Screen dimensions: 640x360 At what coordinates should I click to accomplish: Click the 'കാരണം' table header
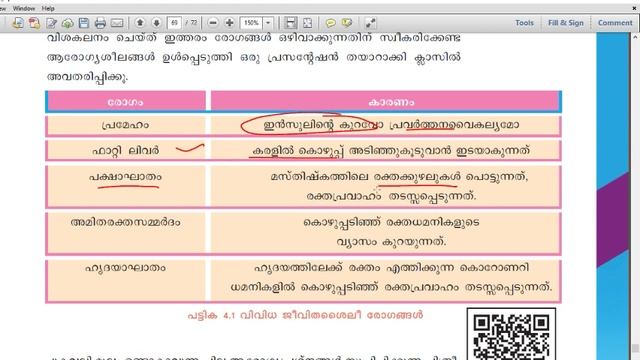(386, 102)
